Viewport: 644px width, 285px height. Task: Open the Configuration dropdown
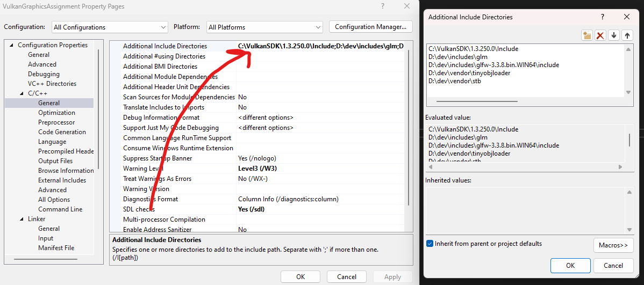[110, 27]
